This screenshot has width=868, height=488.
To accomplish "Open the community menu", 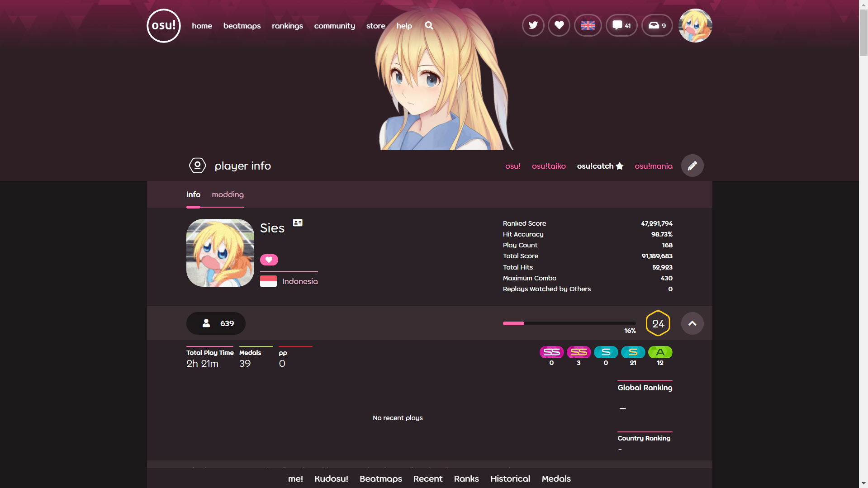I will pyautogui.click(x=335, y=26).
